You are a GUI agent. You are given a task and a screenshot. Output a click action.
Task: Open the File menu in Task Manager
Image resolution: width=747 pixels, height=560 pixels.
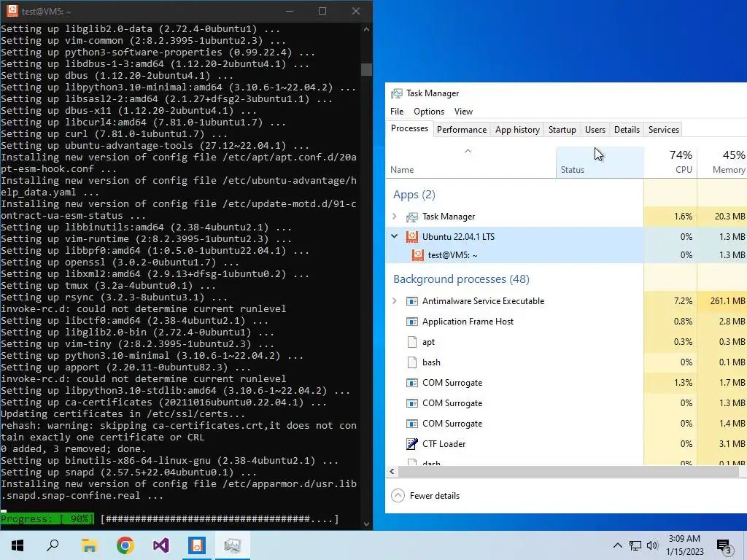pos(397,112)
